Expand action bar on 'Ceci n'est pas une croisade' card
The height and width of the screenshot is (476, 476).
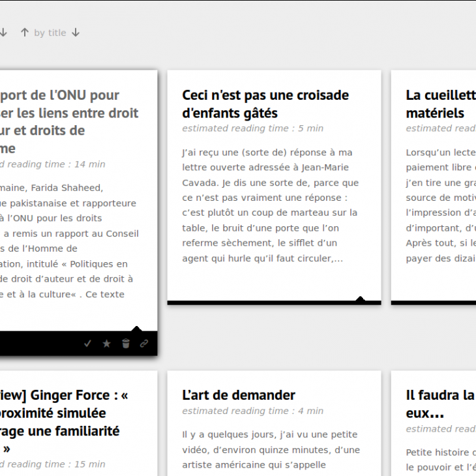(x=359, y=300)
